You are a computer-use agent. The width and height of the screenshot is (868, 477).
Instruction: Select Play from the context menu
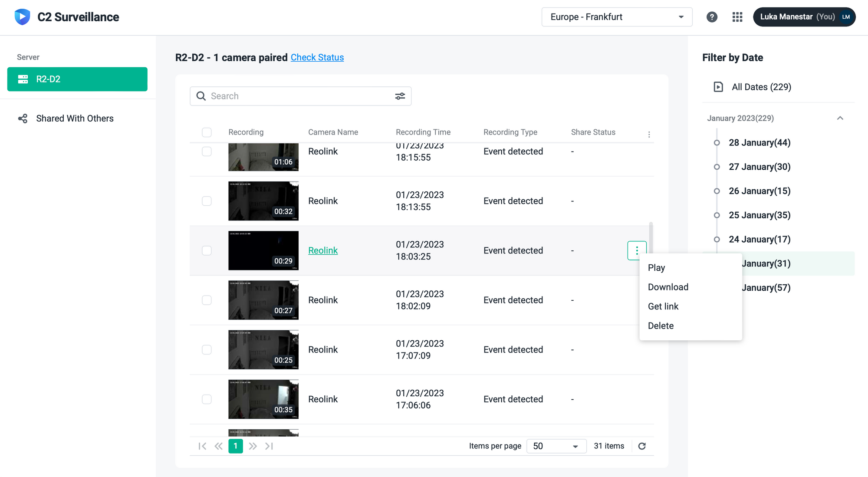click(690, 268)
